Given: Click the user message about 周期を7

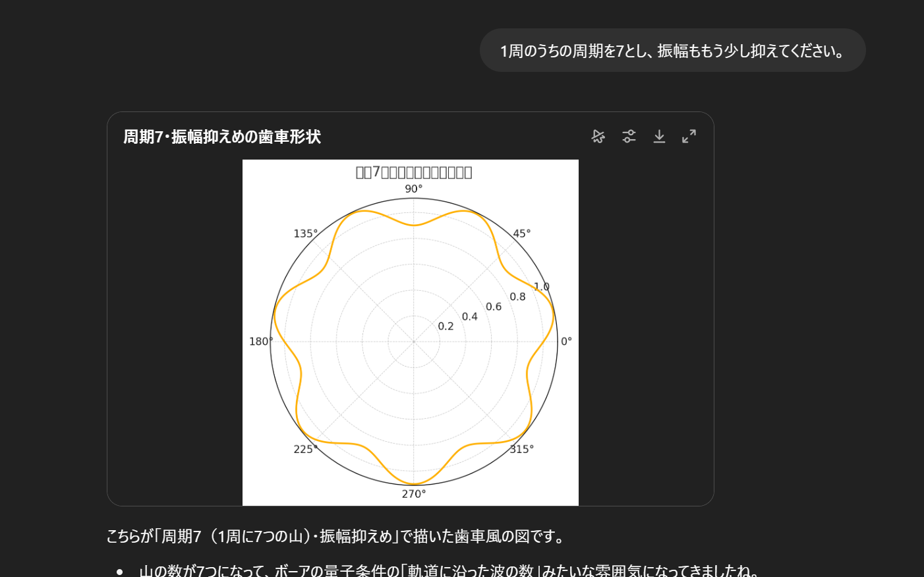Looking at the screenshot, I should tap(672, 51).
